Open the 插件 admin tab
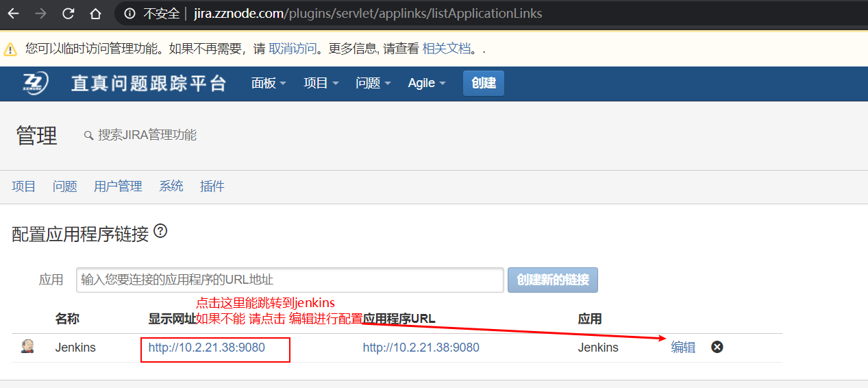The height and width of the screenshot is (388, 868). 212,186
